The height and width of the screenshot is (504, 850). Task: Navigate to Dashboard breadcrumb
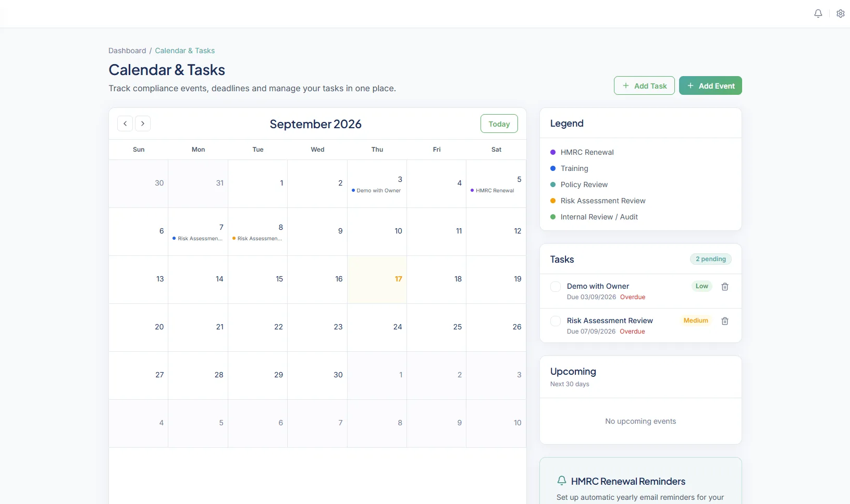[127, 51]
